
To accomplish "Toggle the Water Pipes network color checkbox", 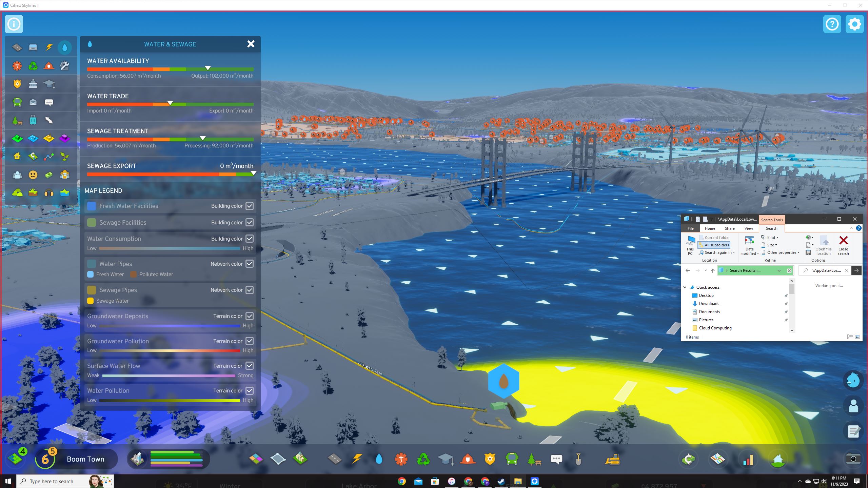I will click(250, 264).
